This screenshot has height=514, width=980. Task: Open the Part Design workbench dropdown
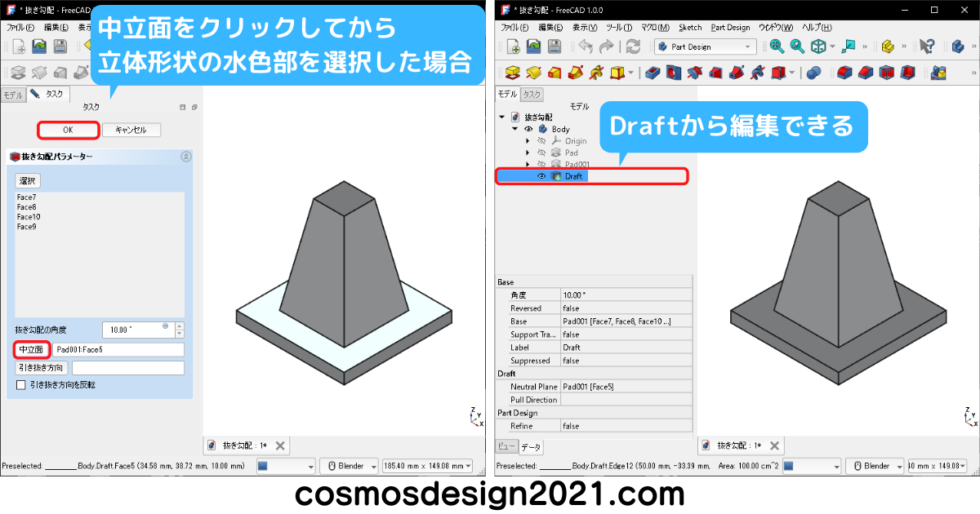705,47
